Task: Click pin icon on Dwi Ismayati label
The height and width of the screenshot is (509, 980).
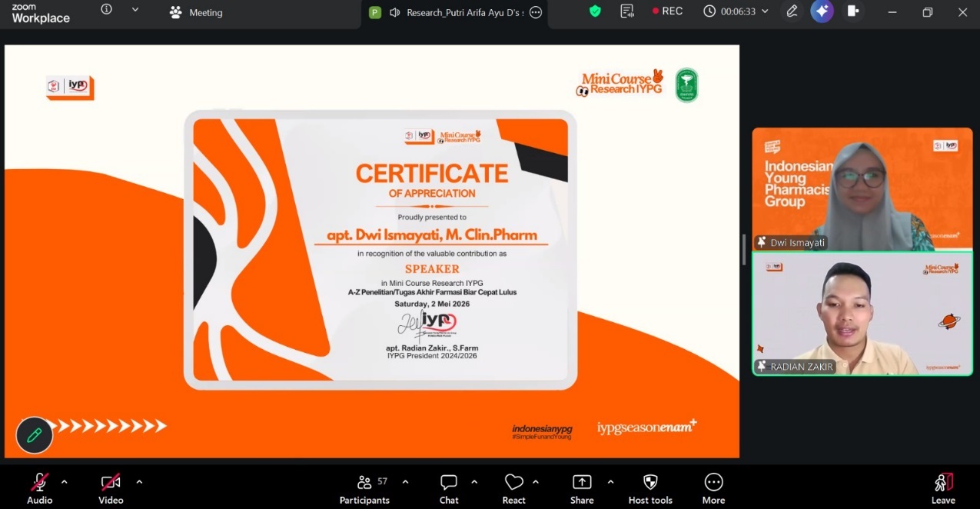Action: pyautogui.click(x=762, y=243)
